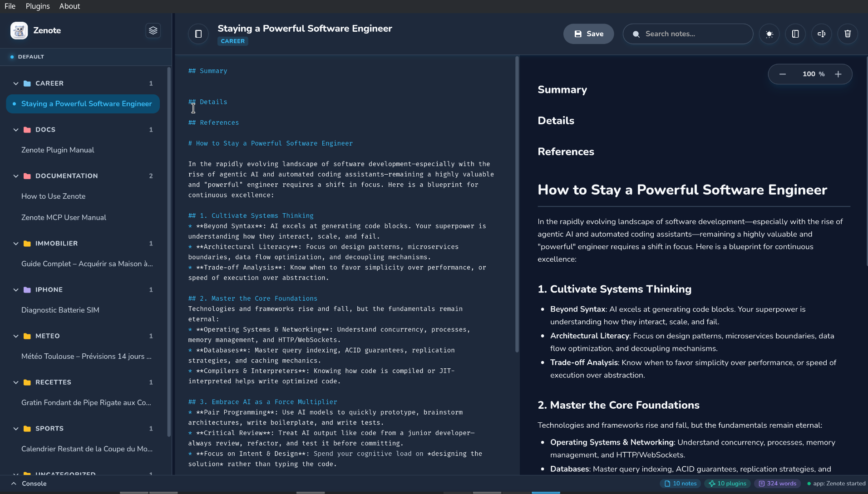Viewport: 868px width, 494px height.
Task: Place cursor on ## Summary editor line
Action: pyautogui.click(x=208, y=71)
